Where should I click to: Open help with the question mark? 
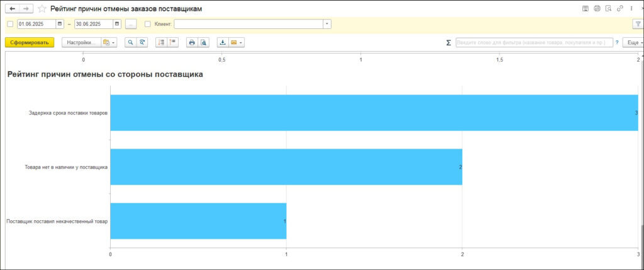617,42
